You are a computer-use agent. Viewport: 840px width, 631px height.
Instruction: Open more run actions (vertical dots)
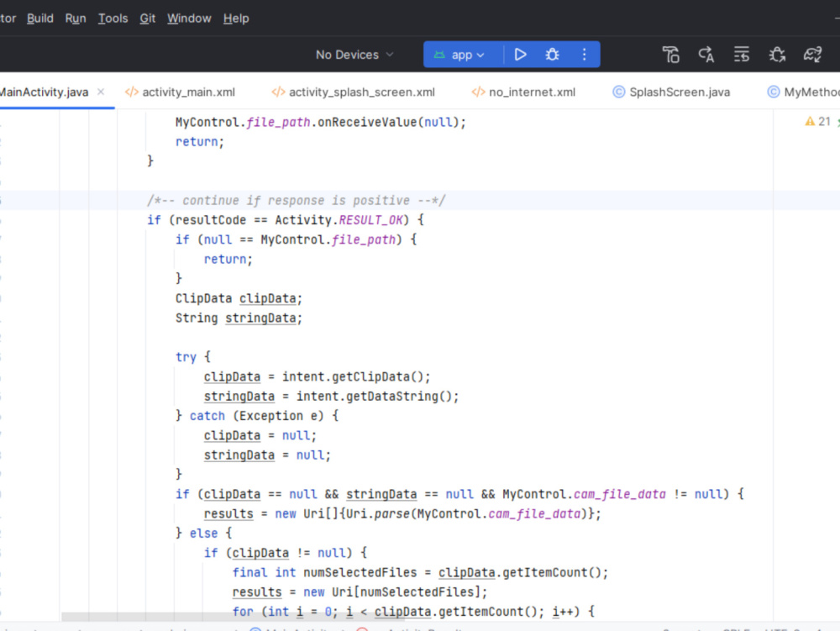click(584, 55)
